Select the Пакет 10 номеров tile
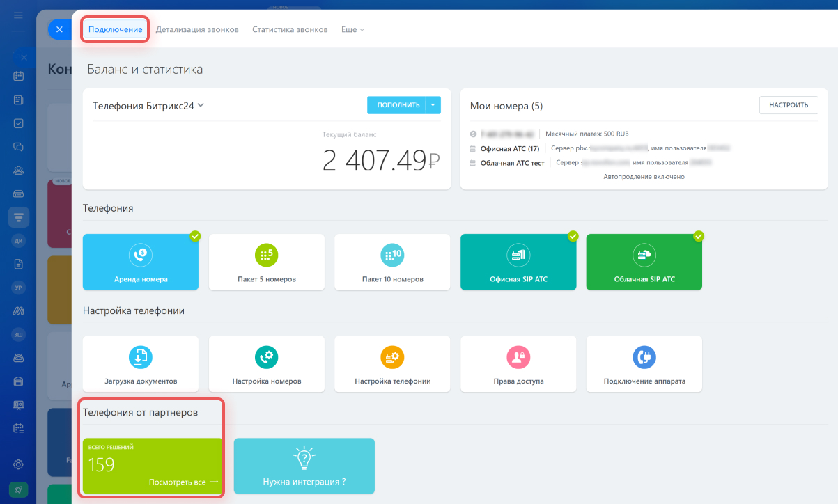838x504 pixels. point(392,262)
